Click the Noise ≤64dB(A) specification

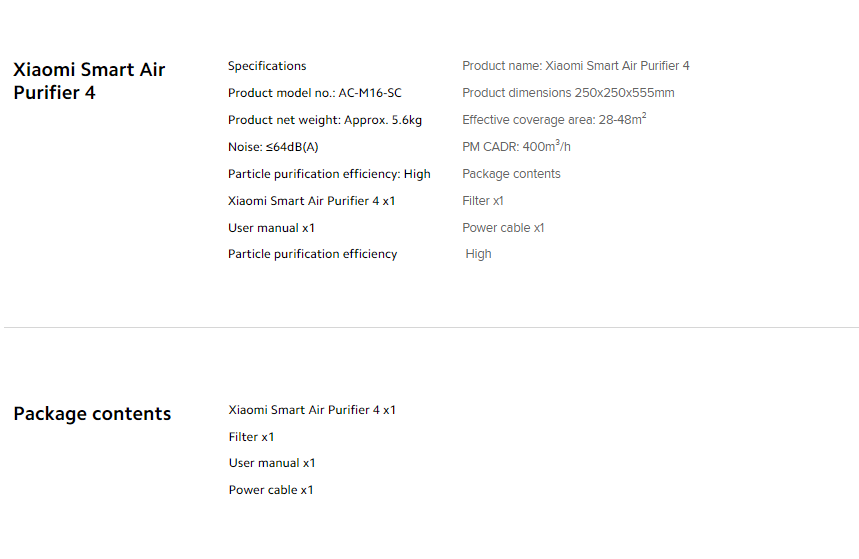click(x=273, y=147)
